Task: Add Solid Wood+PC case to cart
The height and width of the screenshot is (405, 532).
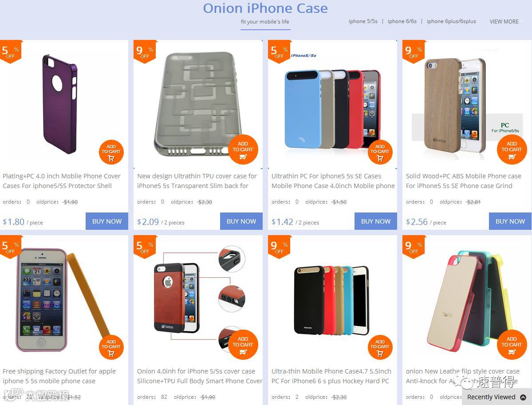Action: pyautogui.click(x=512, y=149)
